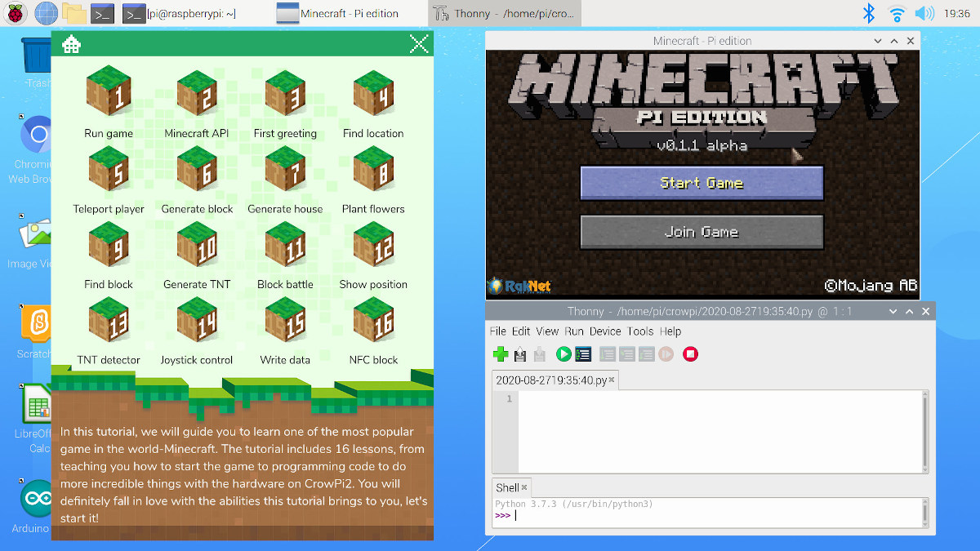Open Bluetooth tray menu

[x=870, y=13]
